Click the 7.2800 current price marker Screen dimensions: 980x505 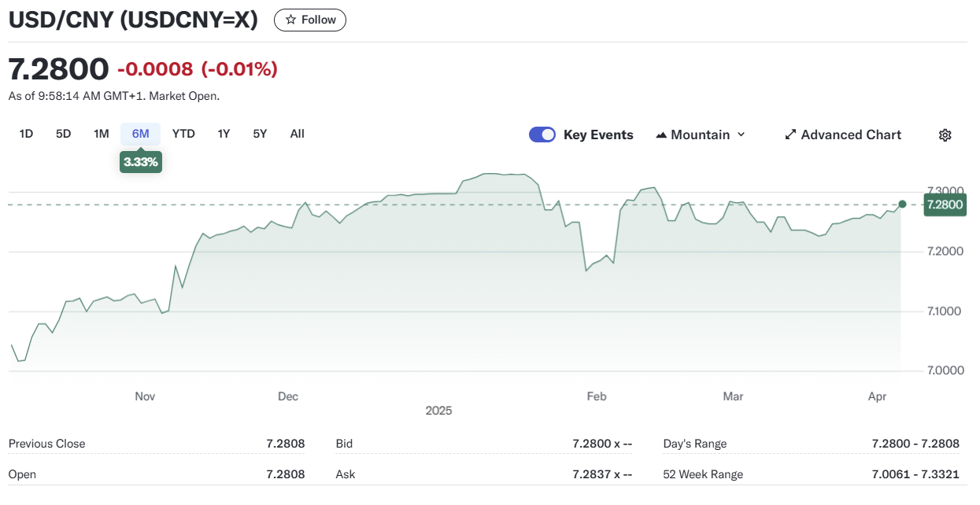945,205
